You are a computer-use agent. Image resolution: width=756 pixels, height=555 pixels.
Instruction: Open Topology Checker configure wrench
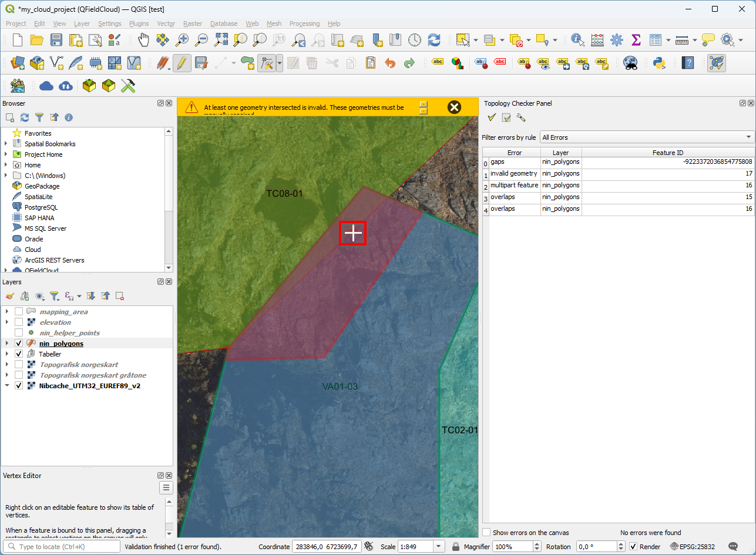point(521,118)
